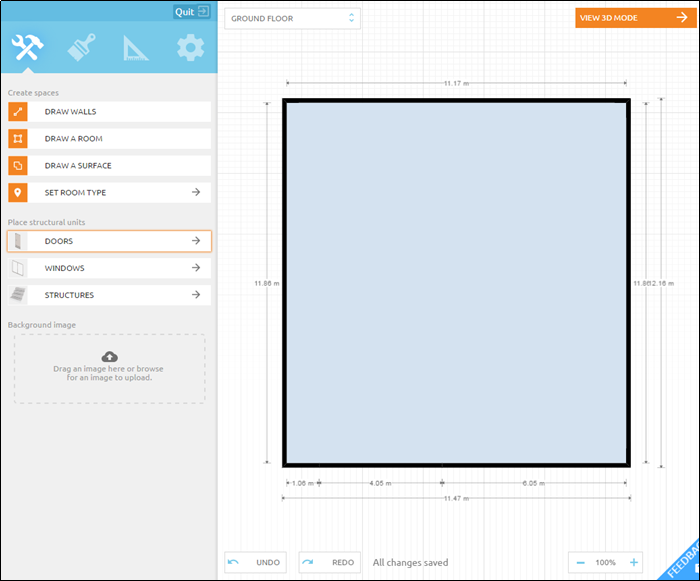Redo the last undone change
700x581 pixels.
click(328, 562)
